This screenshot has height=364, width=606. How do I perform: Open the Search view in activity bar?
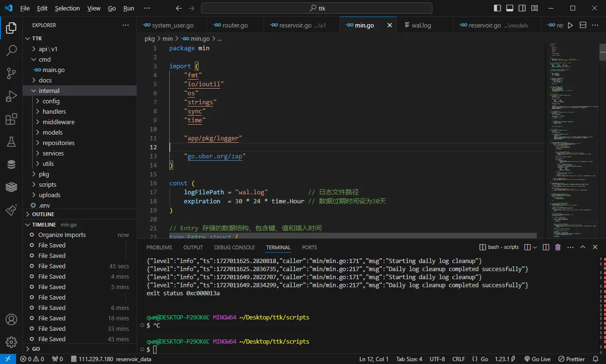click(11, 50)
